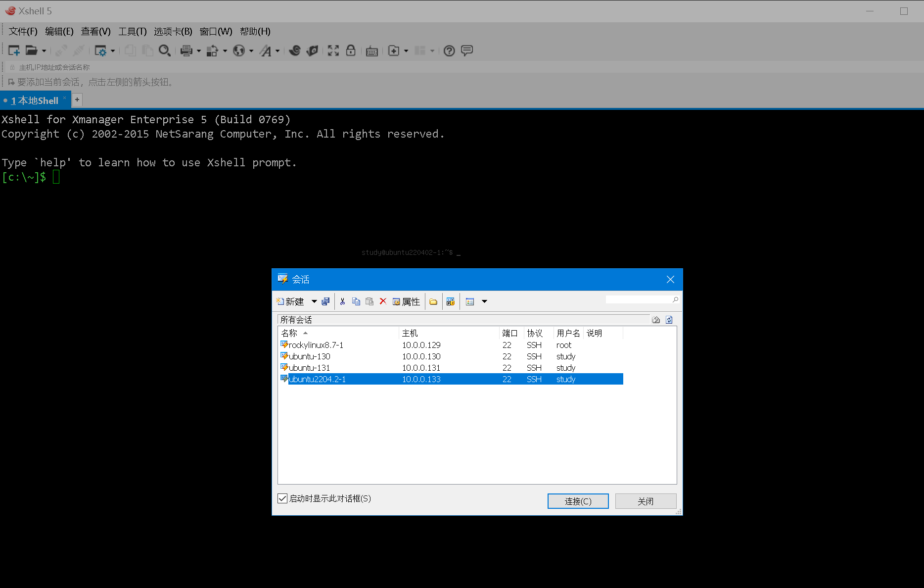This screenshot has width=924, height=588.
Task: Sort sessions by 用户名 column header
Action: (568, 333)
